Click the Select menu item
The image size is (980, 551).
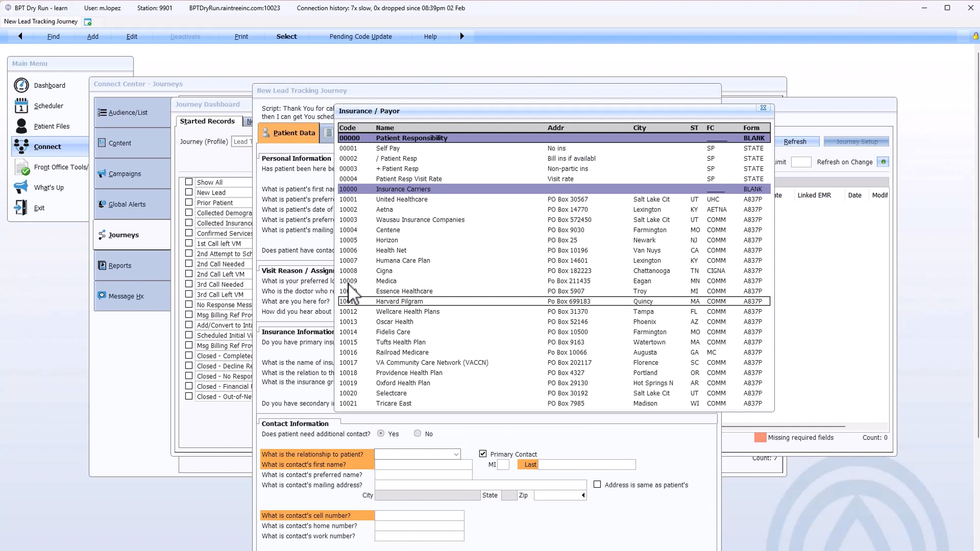(287, 36)
